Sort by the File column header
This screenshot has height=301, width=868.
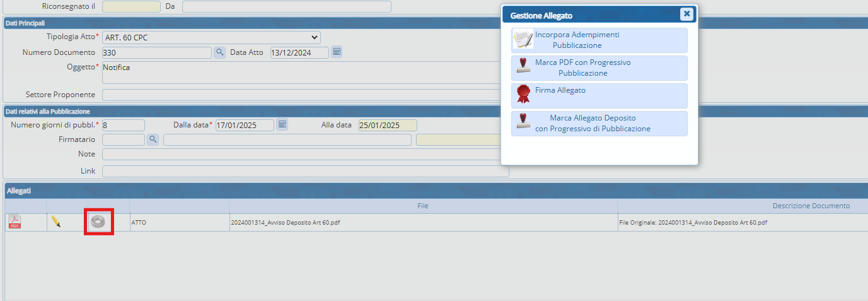click(x=423, y=206)
